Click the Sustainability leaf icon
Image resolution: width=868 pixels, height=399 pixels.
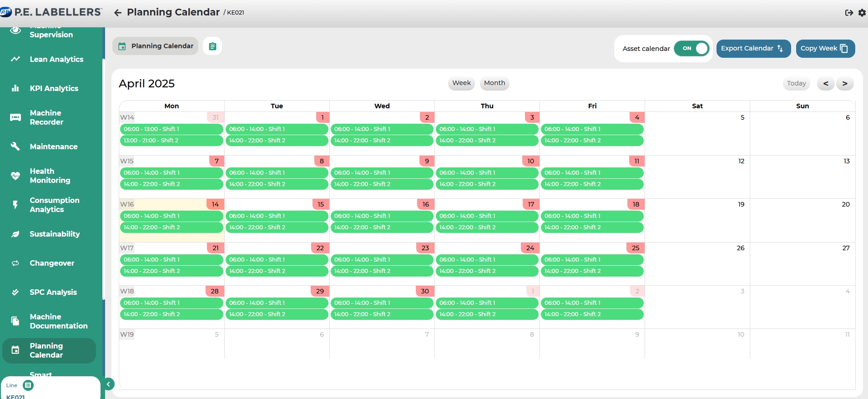(x=15, y=234)
